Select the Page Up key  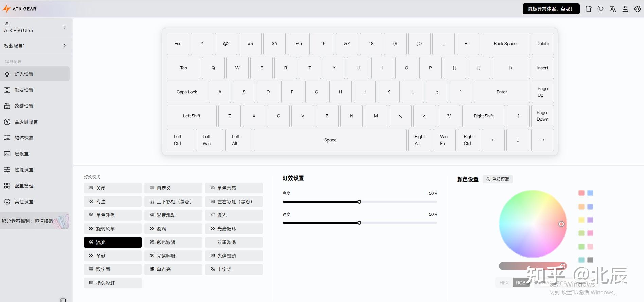(x=542, y=92)
